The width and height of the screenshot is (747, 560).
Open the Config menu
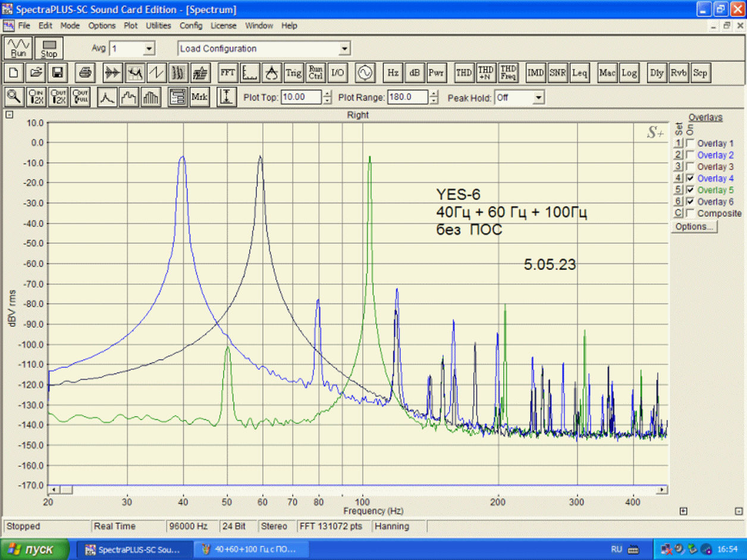tap(191, 26)
